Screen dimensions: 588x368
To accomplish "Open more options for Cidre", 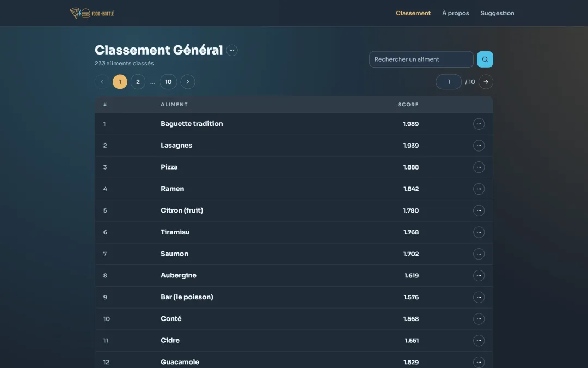I will [x=479, y=341].
